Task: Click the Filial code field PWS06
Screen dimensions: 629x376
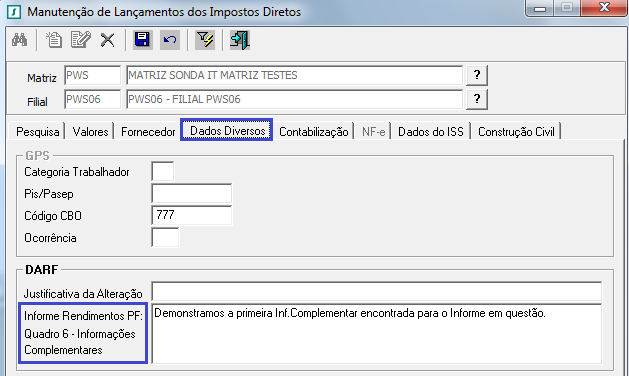Action: point(92,99)
